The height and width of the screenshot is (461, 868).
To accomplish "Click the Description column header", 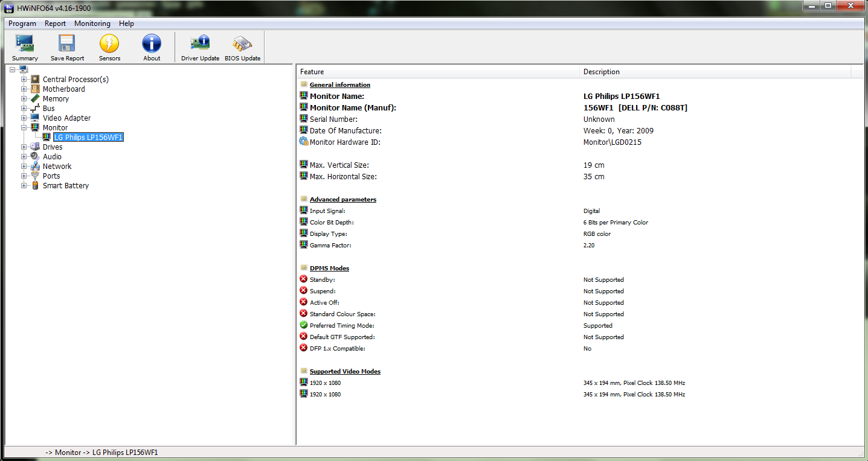I will click(715, 72).
